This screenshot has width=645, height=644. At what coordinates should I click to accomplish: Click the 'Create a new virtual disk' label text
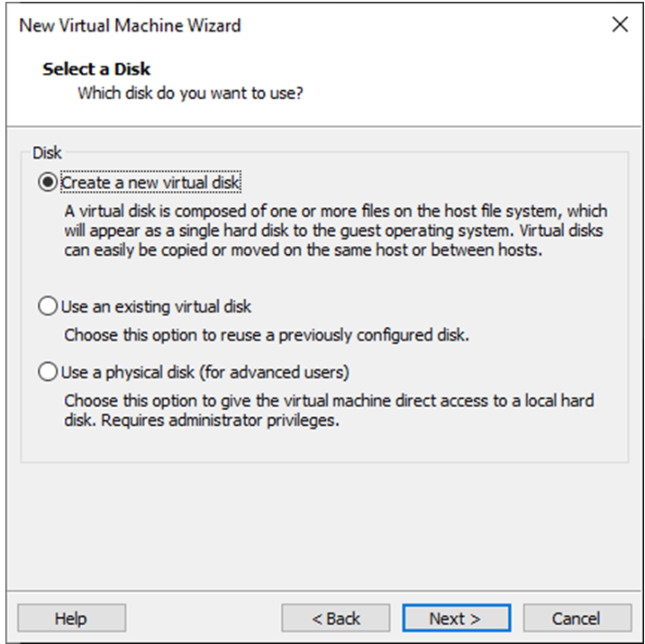pos(151,183)
